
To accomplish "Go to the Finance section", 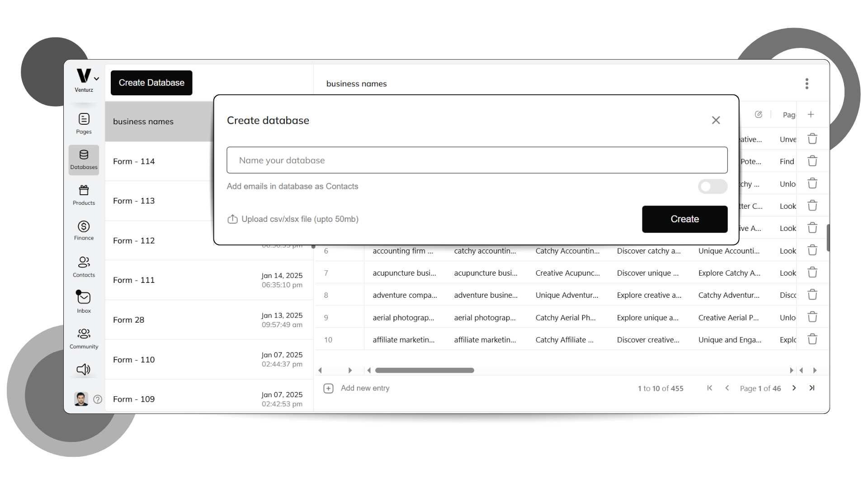I will coord(84,230).
